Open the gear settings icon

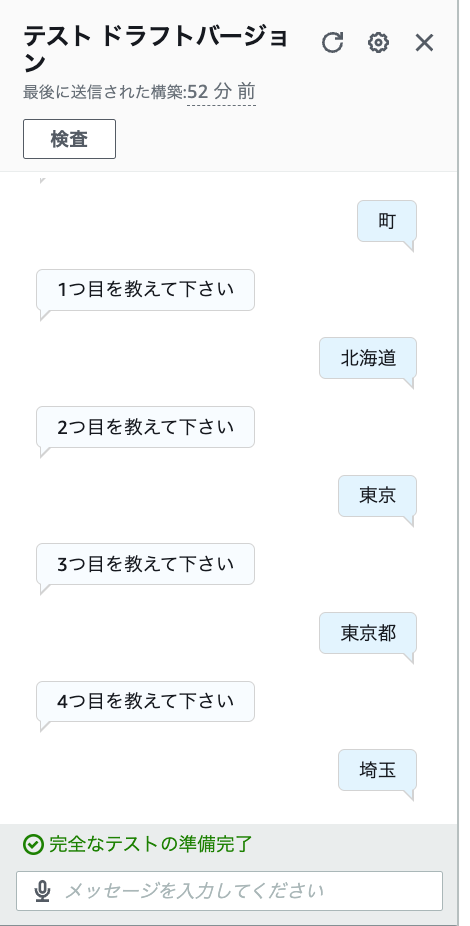[x=378, y=43]
